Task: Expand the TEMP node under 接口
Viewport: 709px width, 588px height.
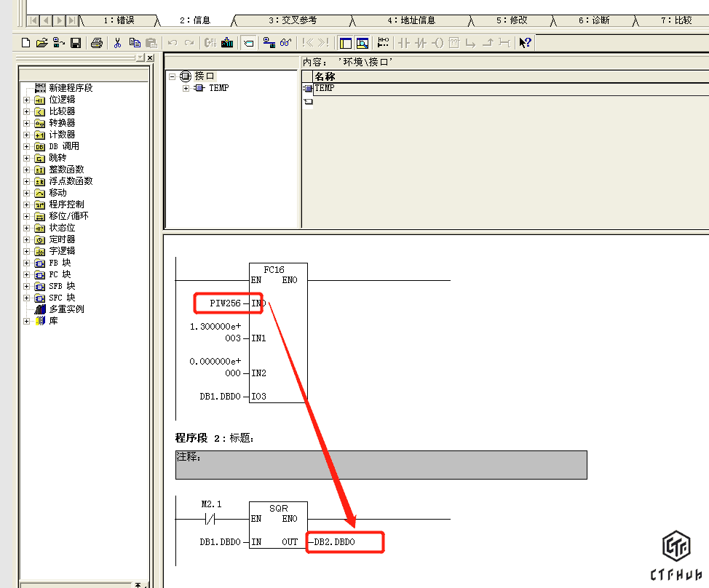Action: 186,88
